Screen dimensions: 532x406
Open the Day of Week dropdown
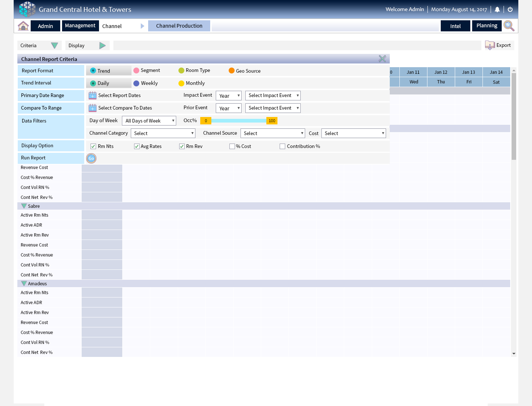tap(149, 121)
